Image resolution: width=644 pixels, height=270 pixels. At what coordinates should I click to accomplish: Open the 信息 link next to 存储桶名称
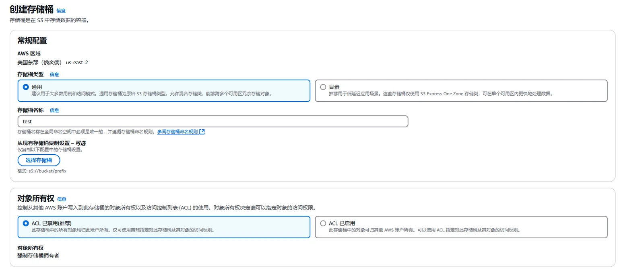click(54, 110)
